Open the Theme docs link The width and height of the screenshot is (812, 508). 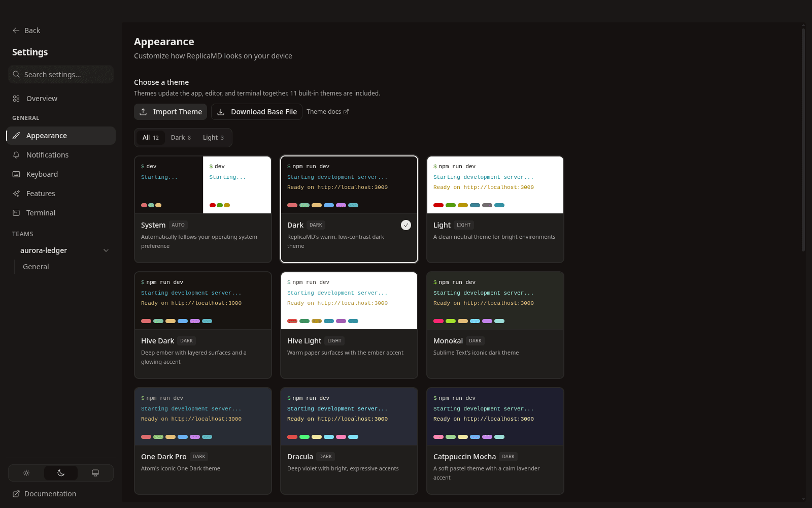pyautogui.click(x=327, y=112)
